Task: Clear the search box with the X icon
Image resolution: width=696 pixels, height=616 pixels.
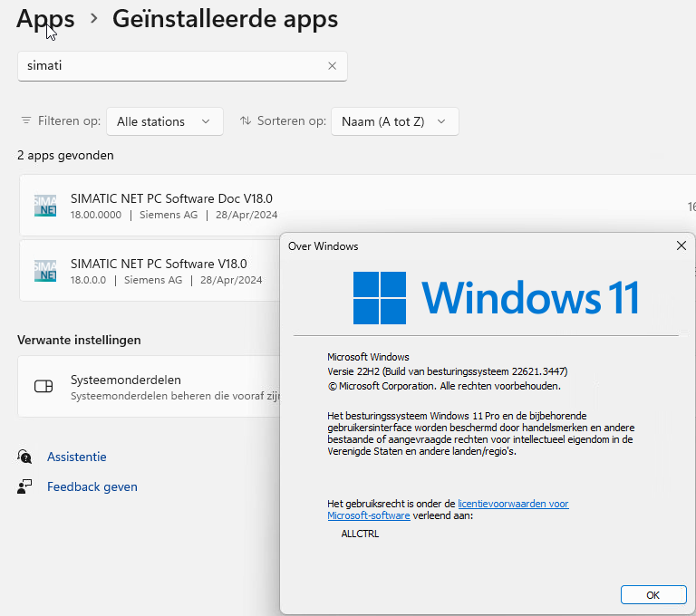Action: (332, 65)
